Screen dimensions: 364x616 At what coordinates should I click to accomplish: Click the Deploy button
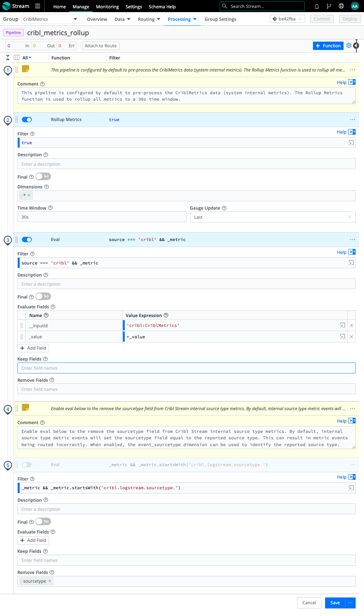pos(350,19)
